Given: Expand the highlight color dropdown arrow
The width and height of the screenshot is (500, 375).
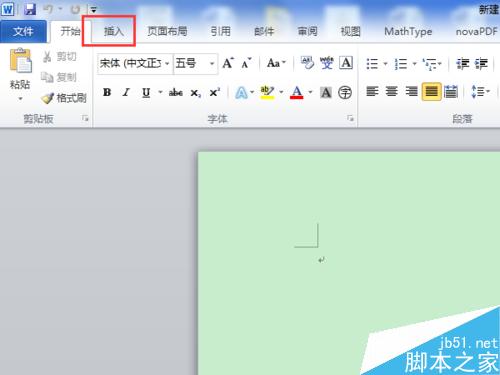Looking at the screenshot, I should (281, 92).
